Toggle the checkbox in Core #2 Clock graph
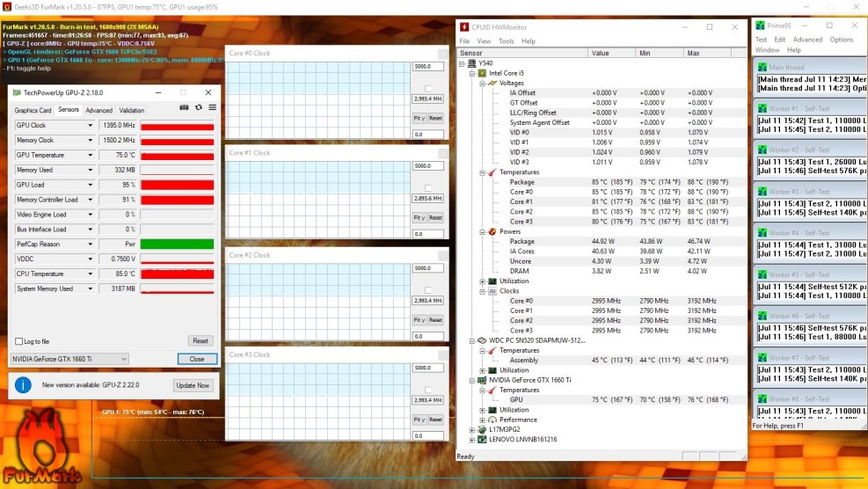This screenshot has height=489, width=868. [427, 289]
